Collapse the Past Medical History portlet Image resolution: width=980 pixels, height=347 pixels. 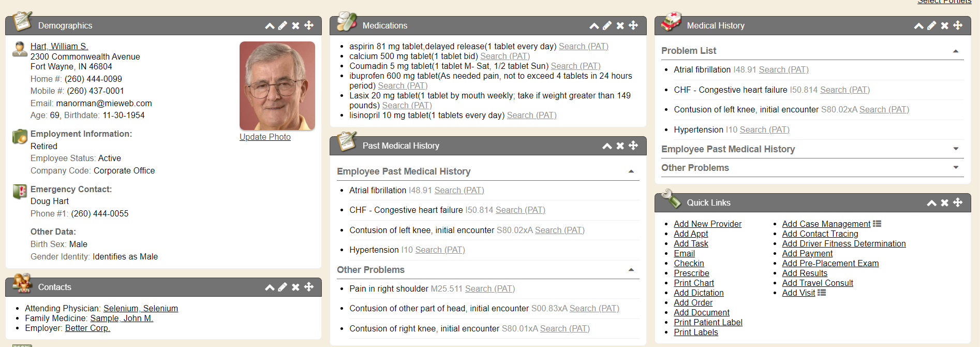[607, 146]
